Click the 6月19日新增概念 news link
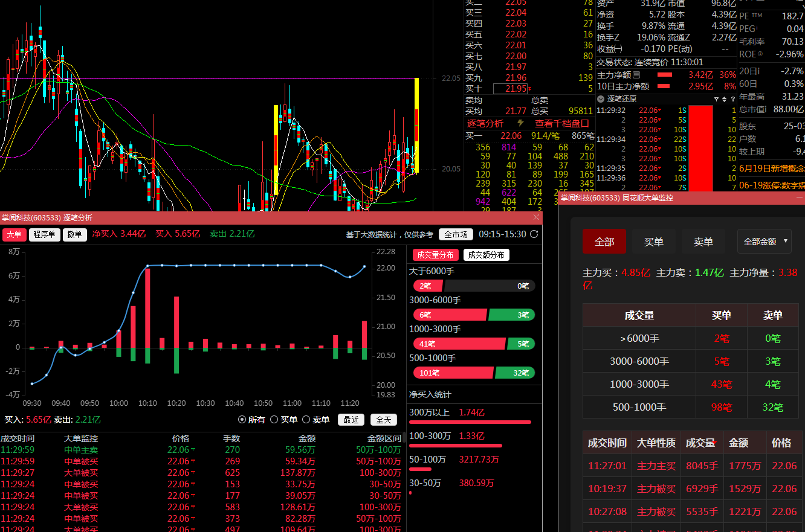805x532 pixels. coord(772,168)
